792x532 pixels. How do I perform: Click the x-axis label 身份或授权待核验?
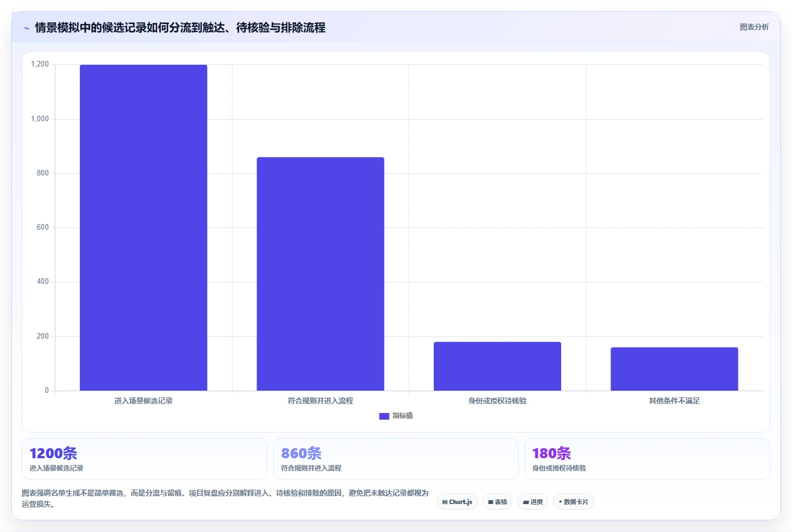click(497, 401)
